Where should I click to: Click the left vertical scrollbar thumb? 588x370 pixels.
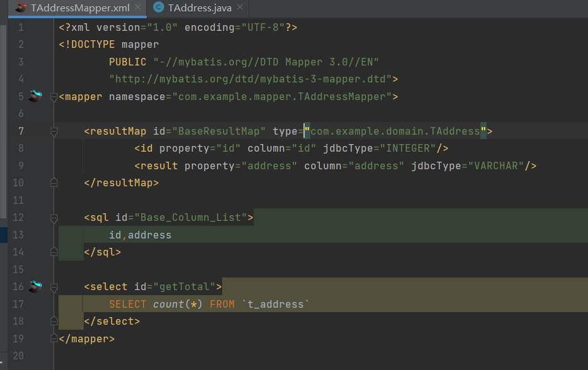click(3, 122)
